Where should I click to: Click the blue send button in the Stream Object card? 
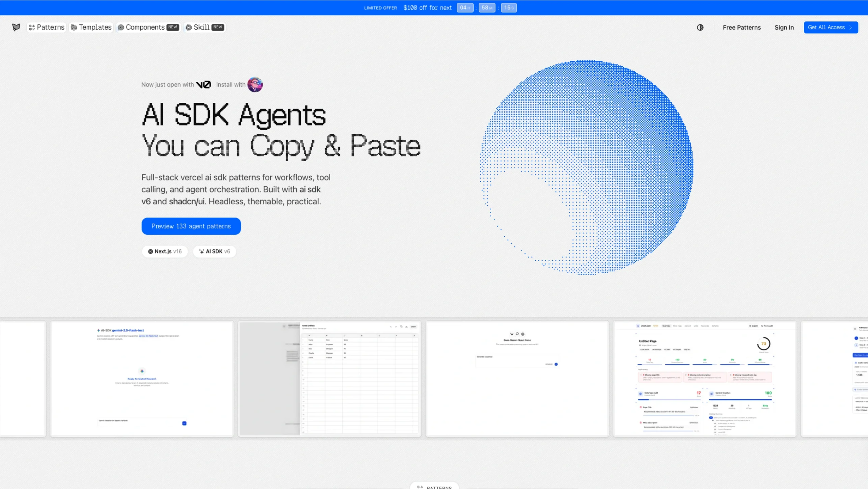coord(556,364)
